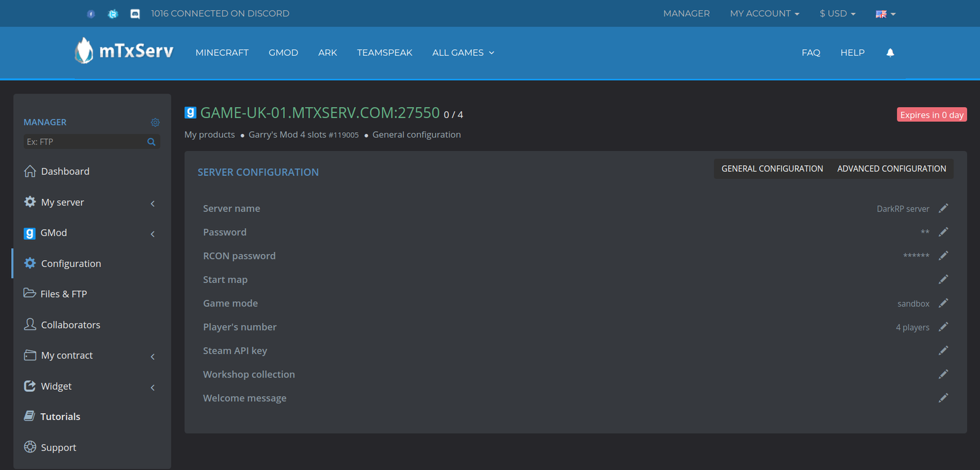The image size is (980, 470).
Task: Click the Files & FTP folder icon
Action: (x=29, y=293)
